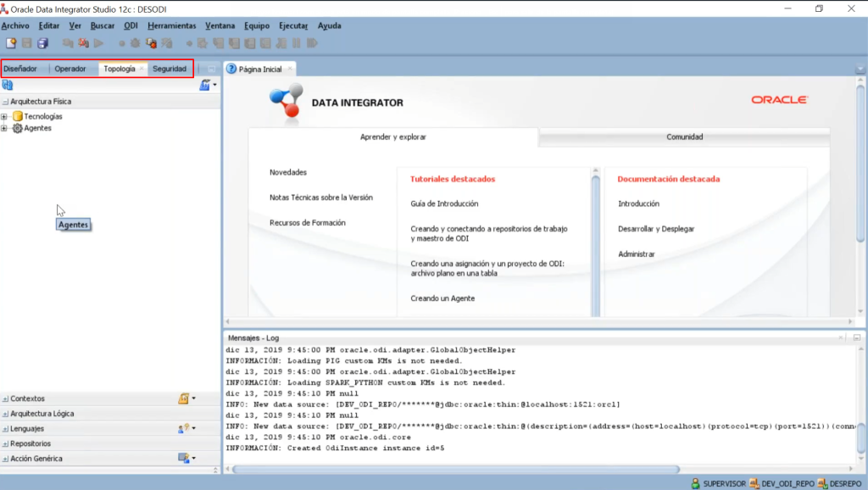Image resolution: width=868 pixels, height=490 pixels.
Task: Open the Ayuda menu
Action: (330, 25)
